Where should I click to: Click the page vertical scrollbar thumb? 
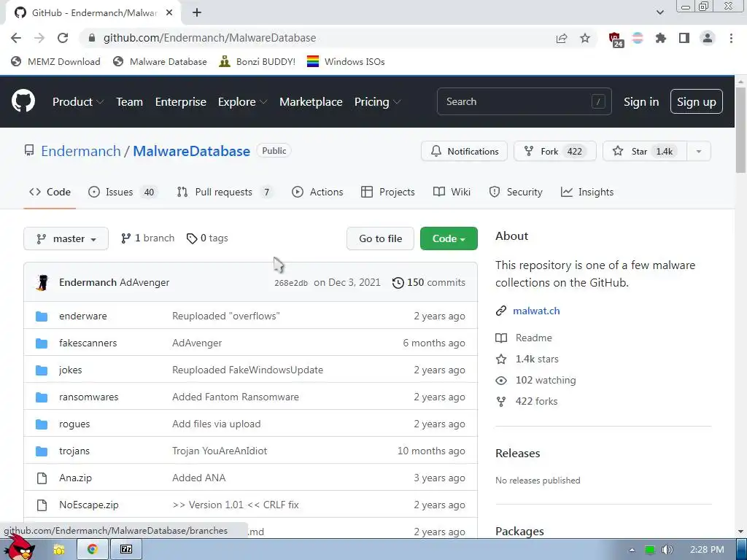tap(740, 130)
